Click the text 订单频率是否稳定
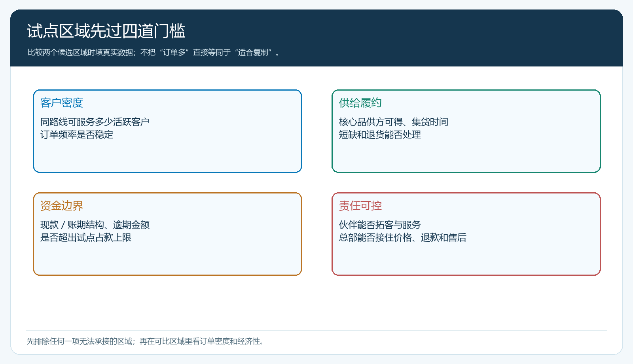Screen dimensions: 633x364 (77, 135)
